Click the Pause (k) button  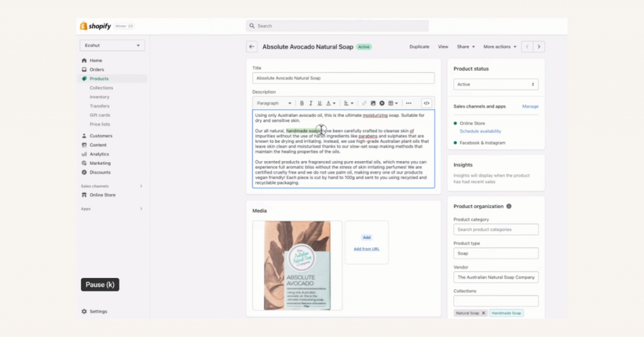(x=100, y=285)
